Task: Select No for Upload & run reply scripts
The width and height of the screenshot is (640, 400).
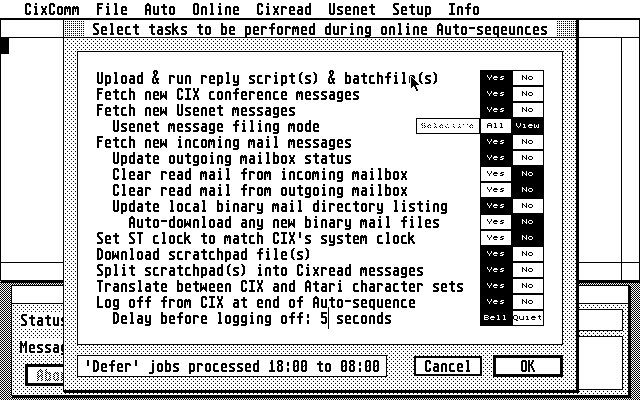Action: point(527,78)
